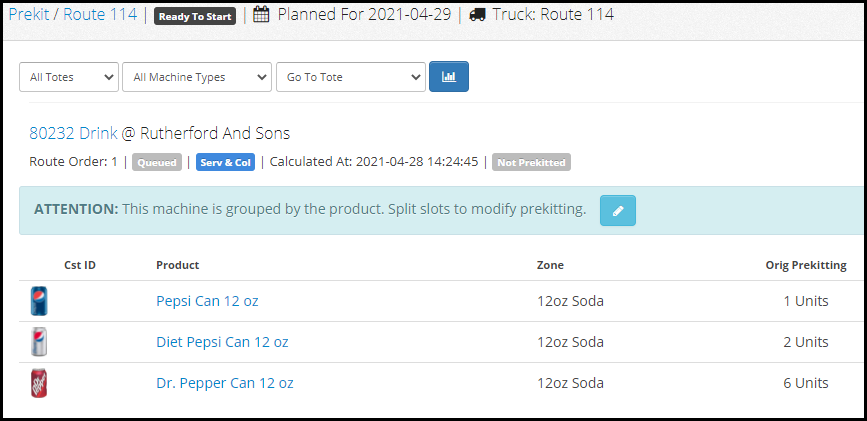Click the bar chart icon button
The image size is (867, 421).
[449, 76]
